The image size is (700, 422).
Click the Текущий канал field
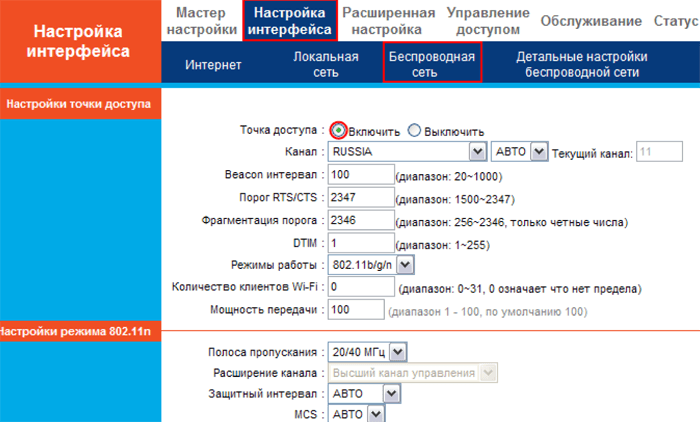tap(659, 152)
